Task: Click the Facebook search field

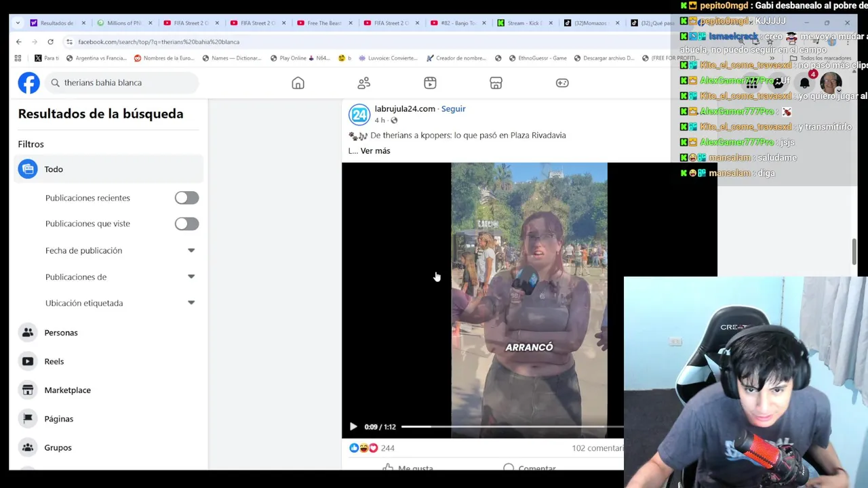Action: (x=123, y=83)
